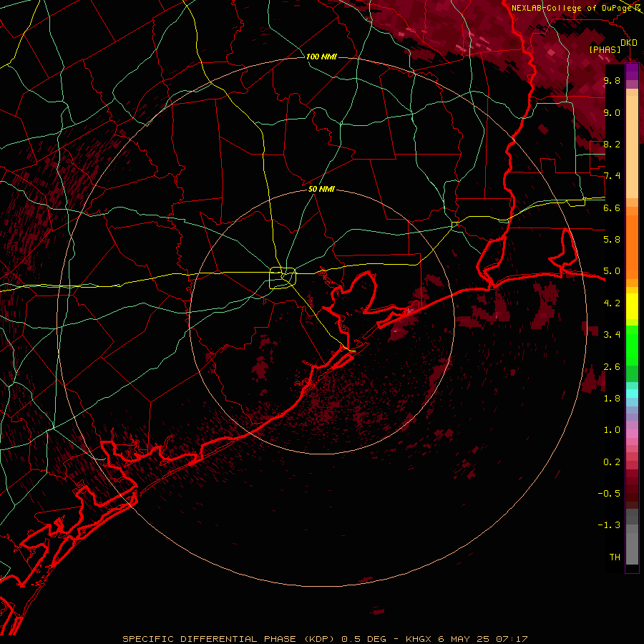Click the 9.0 scale label
Viewport: 644px width, 644px height.
[612, 112]
